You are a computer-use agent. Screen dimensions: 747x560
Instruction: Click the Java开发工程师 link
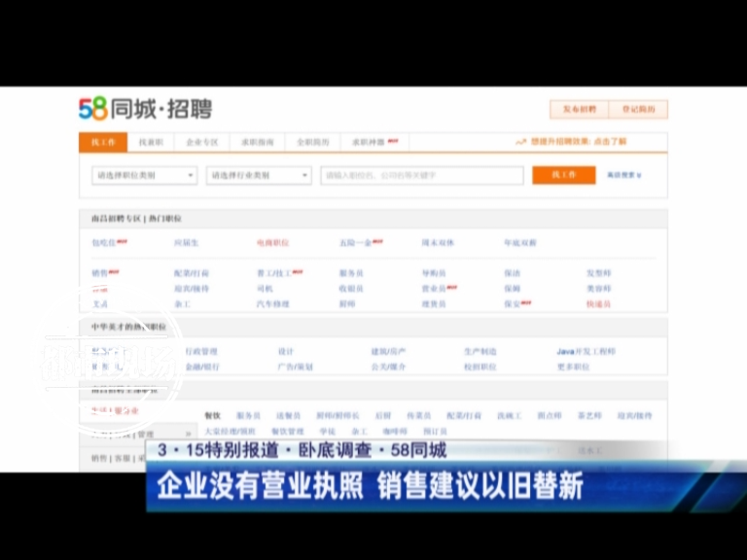point(587,351)
